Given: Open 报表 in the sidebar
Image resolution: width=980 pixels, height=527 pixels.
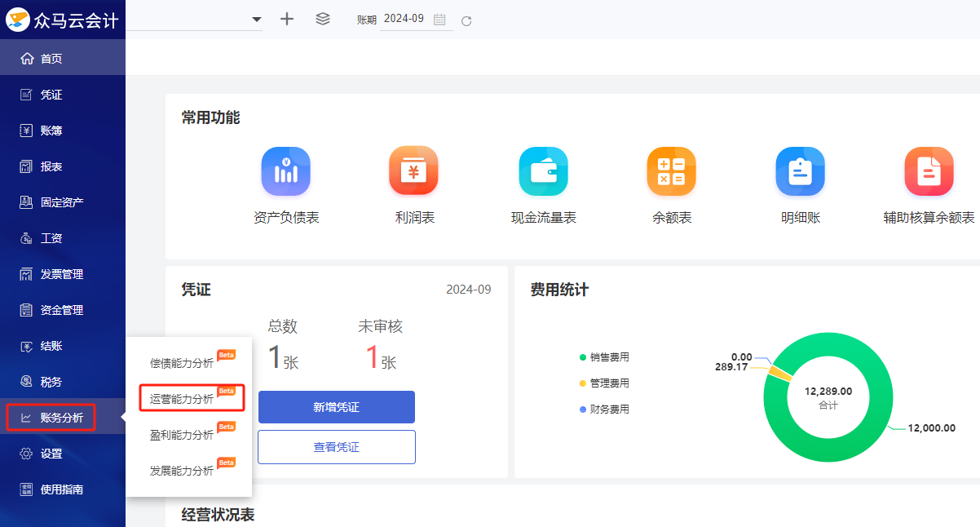Looking at the screenshot, I should [63, 166].
